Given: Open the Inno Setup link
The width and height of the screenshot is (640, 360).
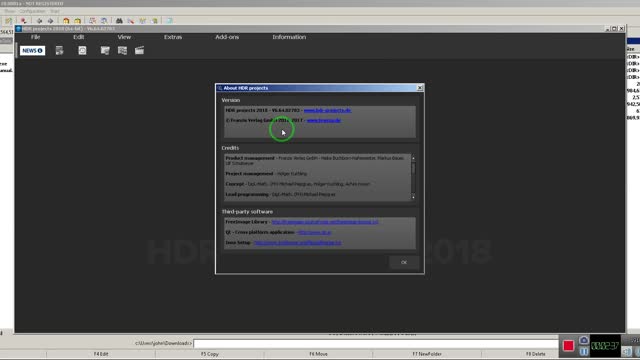Looking at the screenshot, I should pyautogui.click(x=297, y=242).
